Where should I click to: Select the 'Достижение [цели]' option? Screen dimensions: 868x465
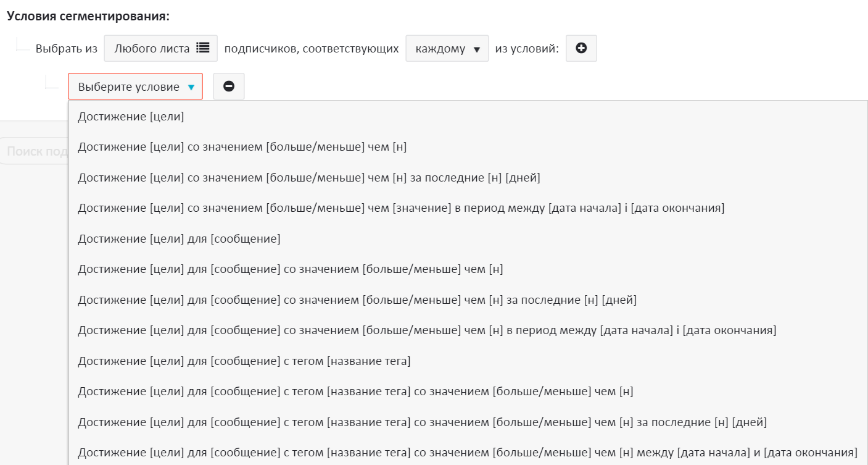click(x=131, y=116)
